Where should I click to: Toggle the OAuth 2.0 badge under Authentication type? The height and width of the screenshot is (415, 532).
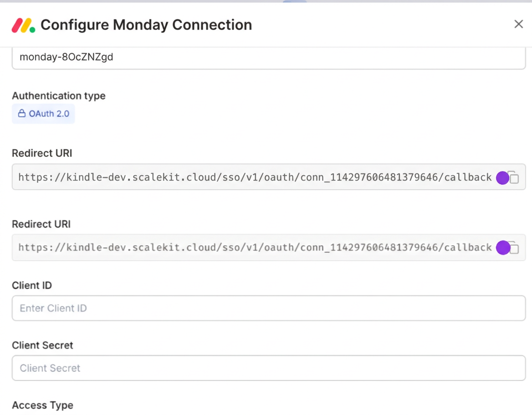pos(43,113)
